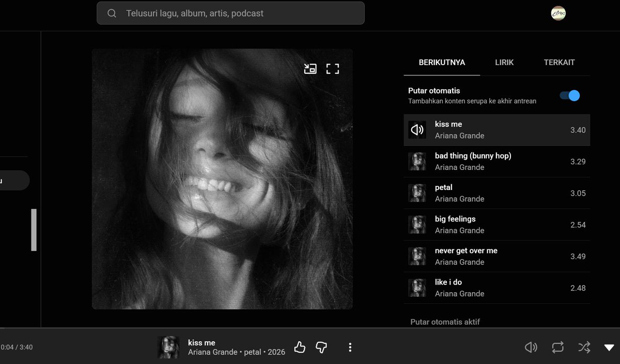Image resolution: width=620 pixels, height=364 pixels.
Task: Select the petal title in queue
Action: tap(443, 187)
